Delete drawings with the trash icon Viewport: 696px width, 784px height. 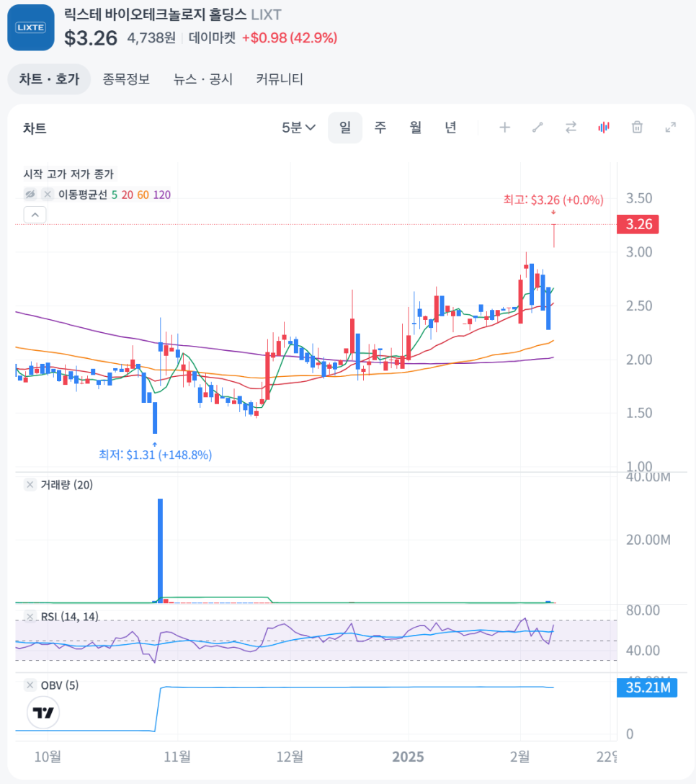[637, 128]
